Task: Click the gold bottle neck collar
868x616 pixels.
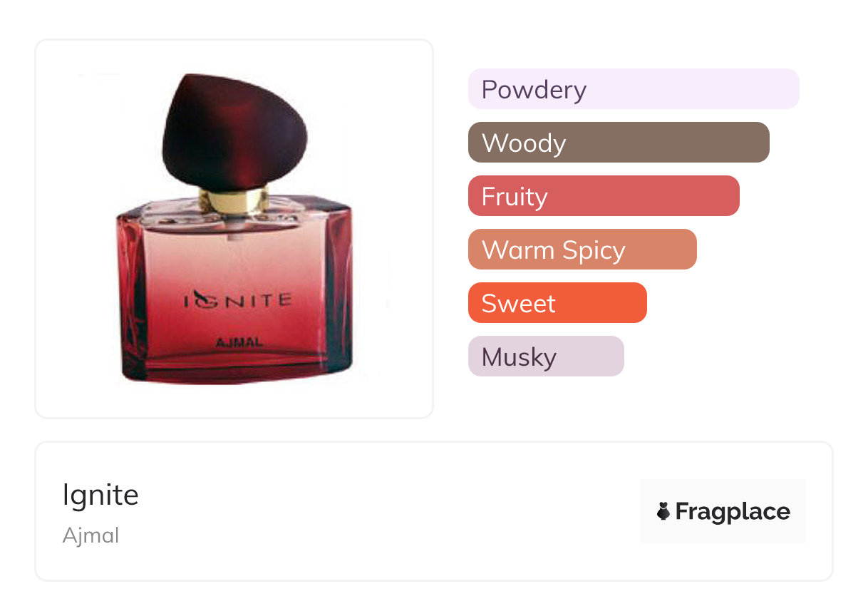Action: pyautogui.click(x=234, y=201)
